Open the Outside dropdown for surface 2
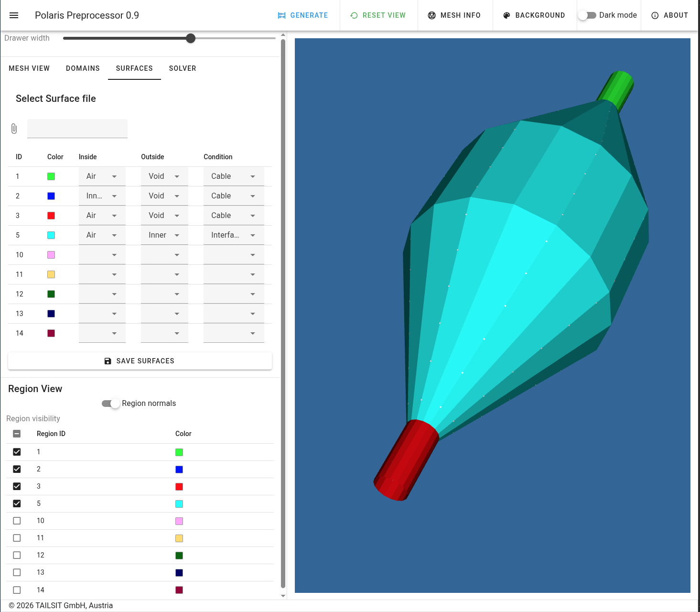The image size is (700, 612). [164, 196]
